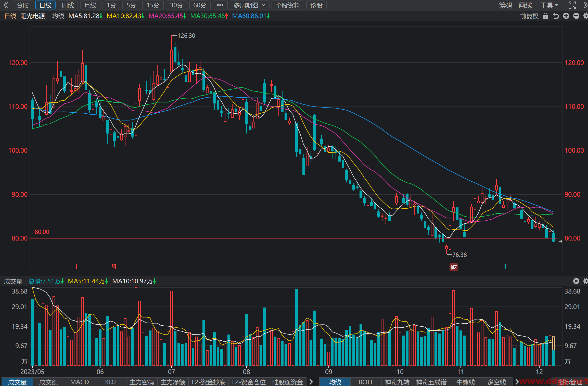The width and height of the screenshot is (588, 386).
Task: Click the lock icon beside 前复权
Action: 545,16
